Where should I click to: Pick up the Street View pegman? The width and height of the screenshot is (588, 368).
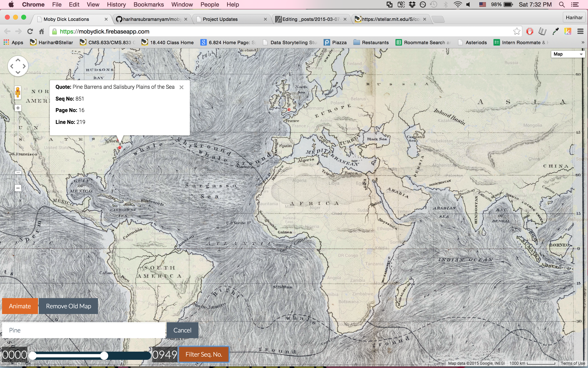click(x=18, y=92)
